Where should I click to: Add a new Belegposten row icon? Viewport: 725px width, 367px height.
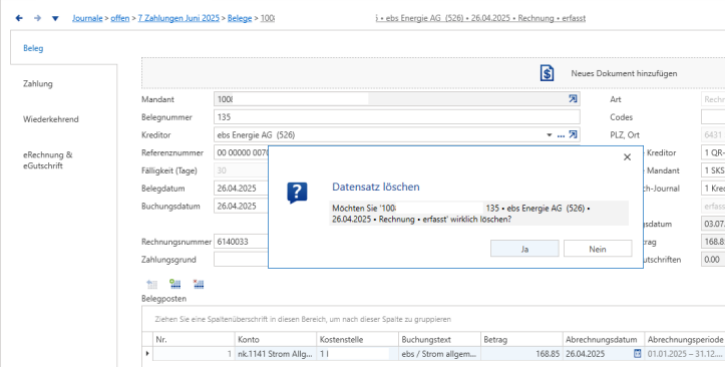175,284
